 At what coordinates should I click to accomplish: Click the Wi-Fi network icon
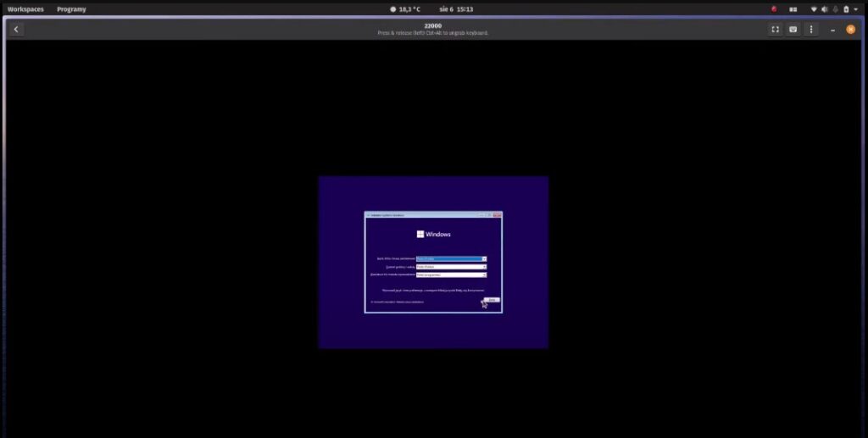click(814, 9)
